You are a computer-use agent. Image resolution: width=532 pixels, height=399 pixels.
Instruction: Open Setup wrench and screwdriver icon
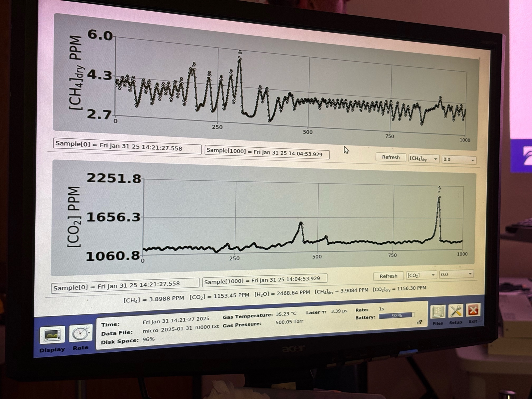[x=456, y=311]
